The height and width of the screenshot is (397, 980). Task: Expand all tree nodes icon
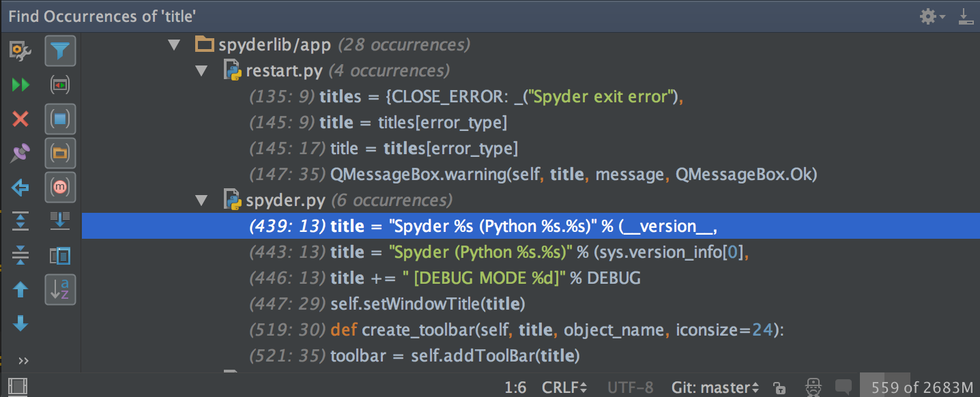pos(20,221)
